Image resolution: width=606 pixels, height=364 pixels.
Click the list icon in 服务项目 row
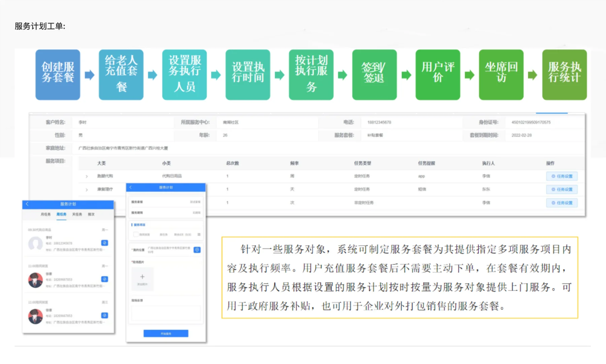pos(199,234)
